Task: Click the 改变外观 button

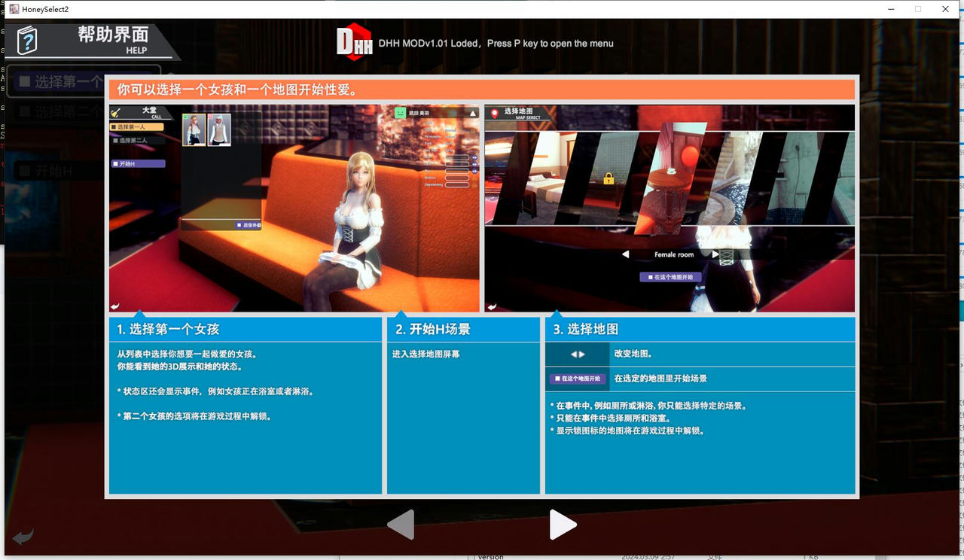Action: (249, 224)
